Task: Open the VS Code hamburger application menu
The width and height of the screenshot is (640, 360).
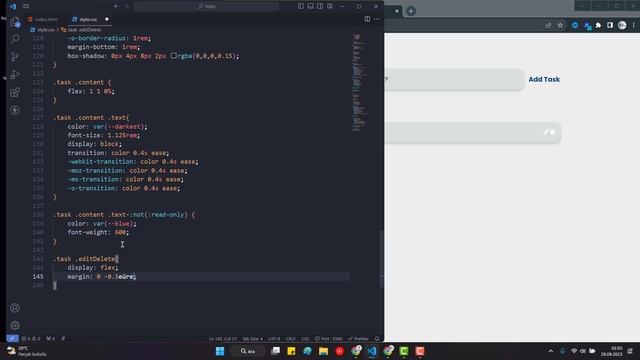Action: (x=26, y=6)
